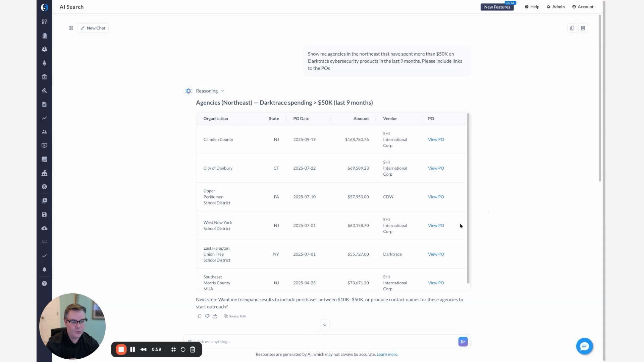Open the Admin menu

(x=556, y=7)
